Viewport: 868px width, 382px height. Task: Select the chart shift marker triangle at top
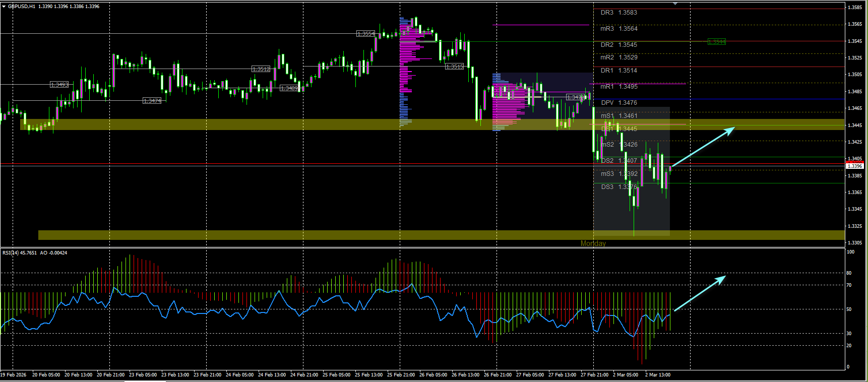pos(675,4)
